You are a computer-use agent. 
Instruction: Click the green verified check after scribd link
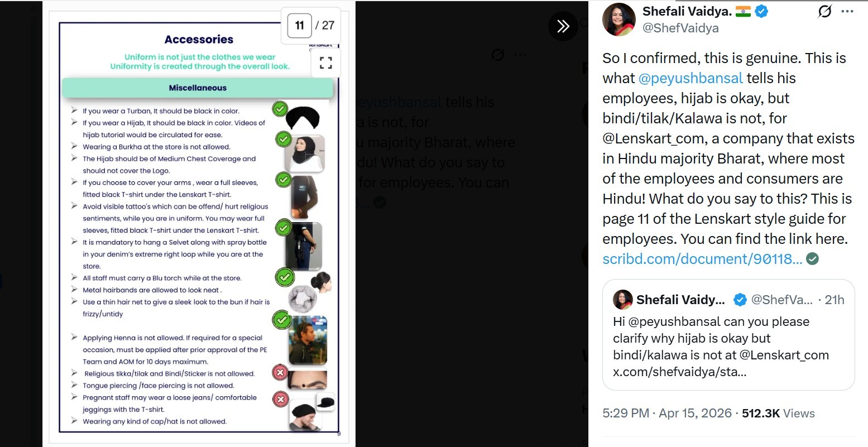pyautogui.click(x=813, y=259)
